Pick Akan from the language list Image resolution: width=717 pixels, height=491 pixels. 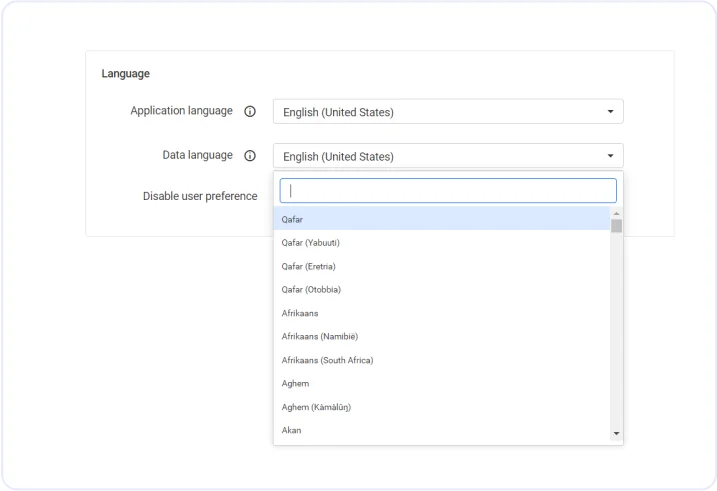coord(442,430)
